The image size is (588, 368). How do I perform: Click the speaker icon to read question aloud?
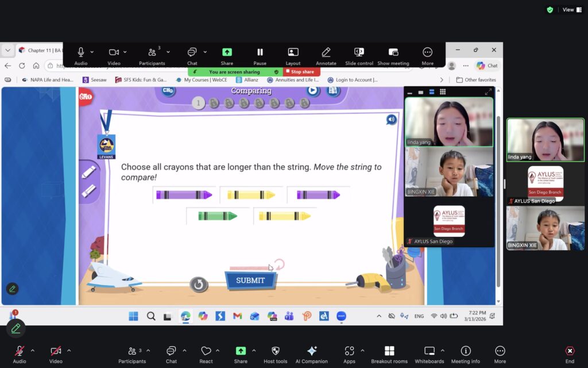click(391, 120)
